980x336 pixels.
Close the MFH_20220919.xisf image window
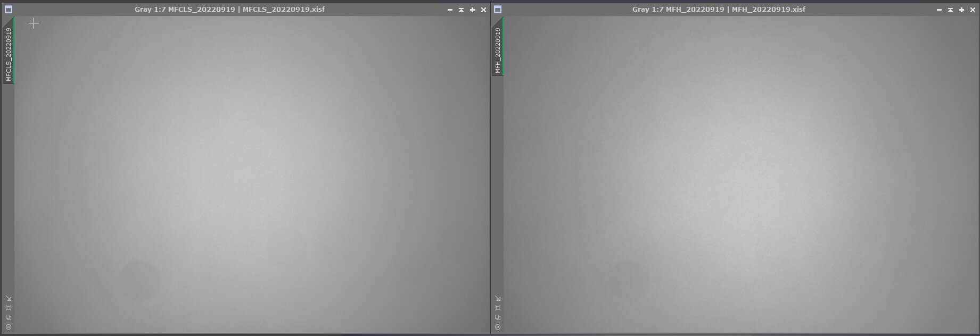(973, 10)
